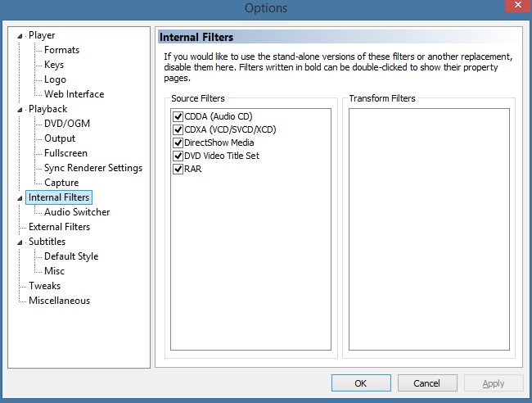532x403 pixels.
Task: Select Audio Switcher under Internal Filters
Action: (77, 212)
